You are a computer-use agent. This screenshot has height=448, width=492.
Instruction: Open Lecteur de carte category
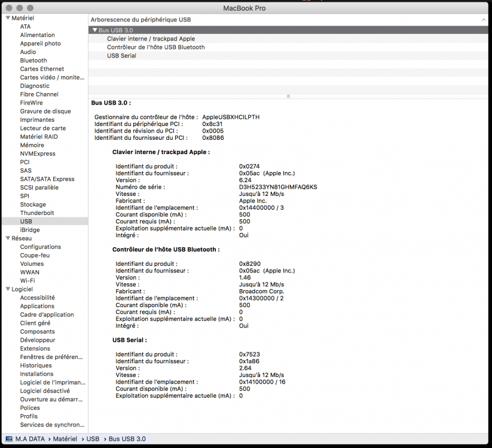pyautogui.click(x=43, y=128)
